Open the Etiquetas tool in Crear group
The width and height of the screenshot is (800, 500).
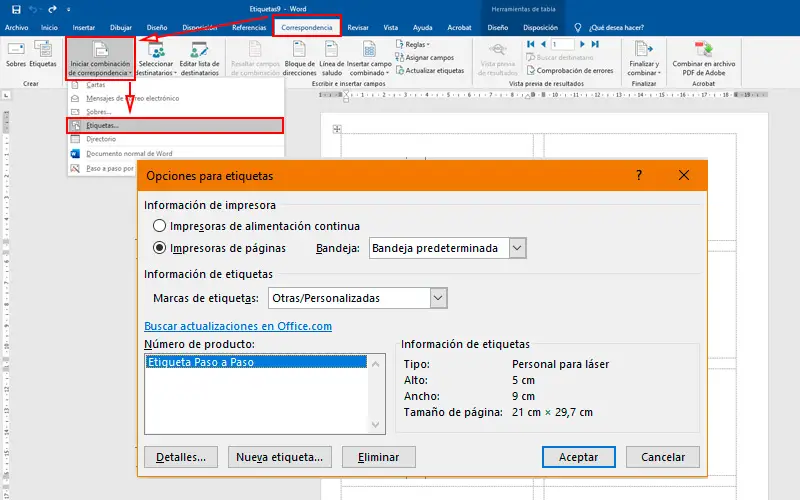pyautogui.click(x=43, y=54)
